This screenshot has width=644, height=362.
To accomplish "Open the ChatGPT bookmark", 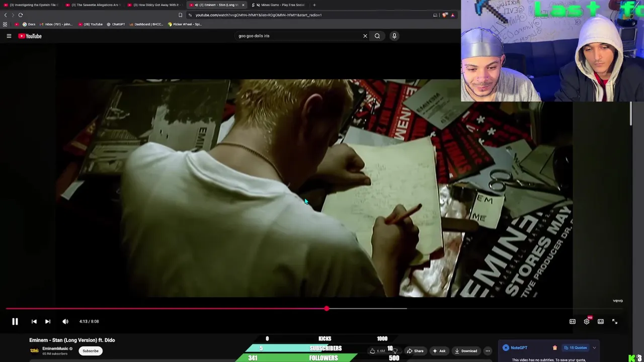I will point(116,24).
